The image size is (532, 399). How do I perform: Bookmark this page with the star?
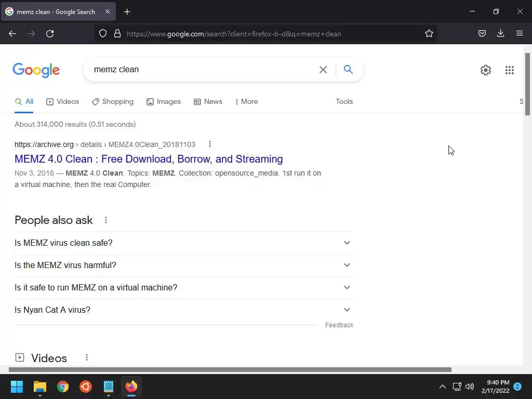429,34
